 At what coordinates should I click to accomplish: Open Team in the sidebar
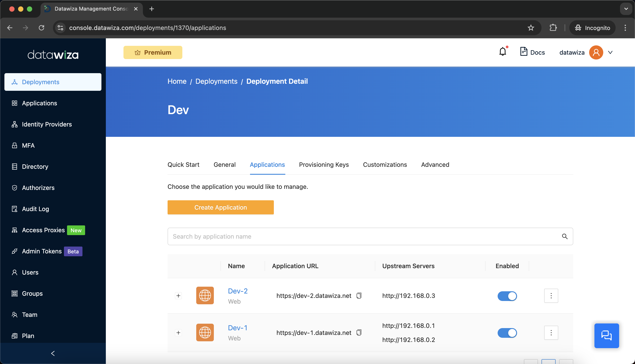tap(53, 314)
